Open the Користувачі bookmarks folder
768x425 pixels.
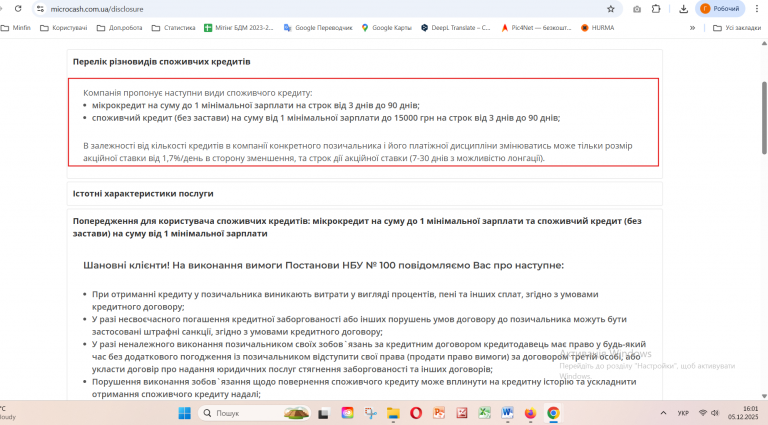(64, 28)
